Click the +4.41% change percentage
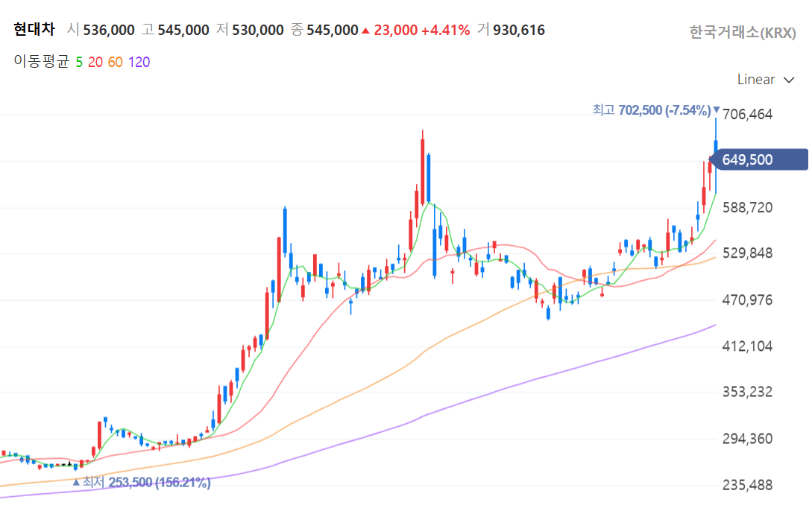 point(445,30)
